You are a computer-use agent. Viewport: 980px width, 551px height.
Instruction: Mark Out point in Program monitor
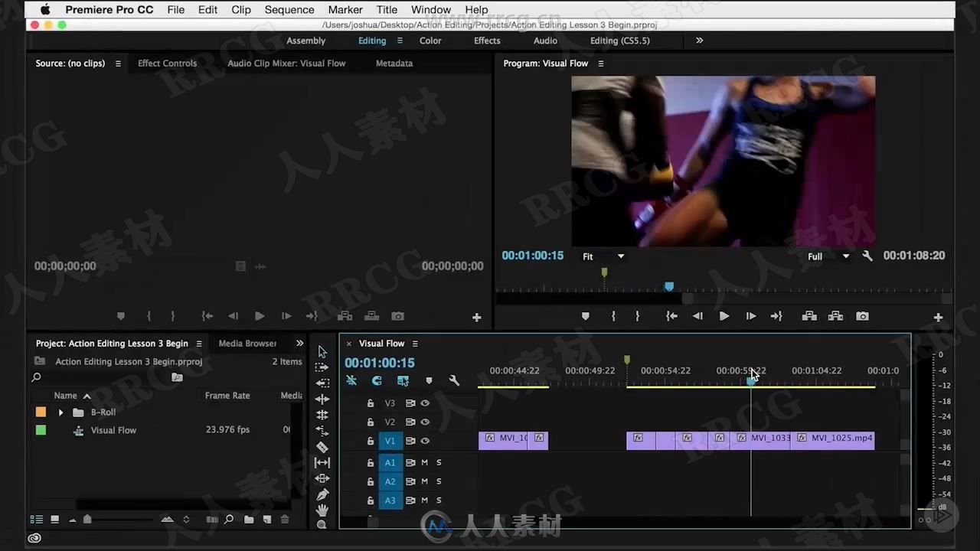[637, 316]
